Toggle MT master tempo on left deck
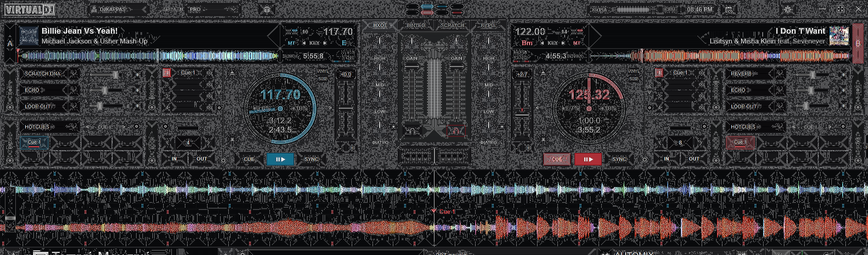This screenshot has height=255, width=868. tap(291, 43)
